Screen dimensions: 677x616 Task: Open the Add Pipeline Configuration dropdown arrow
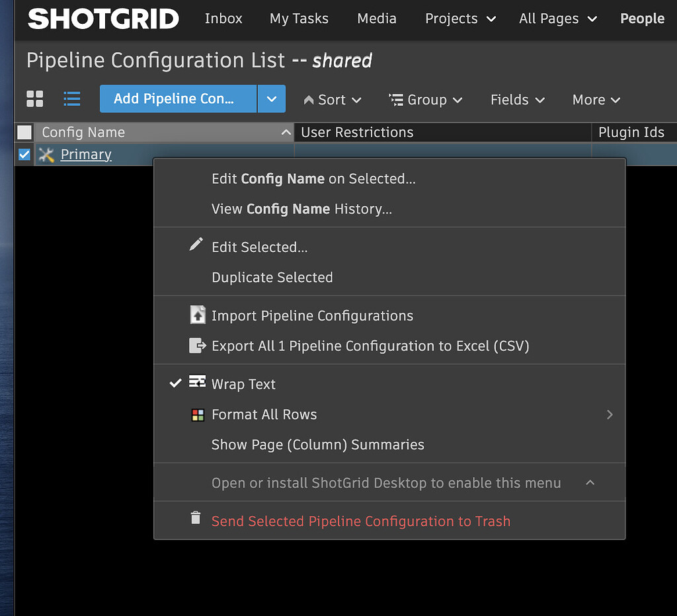click(x=271, y=99)
